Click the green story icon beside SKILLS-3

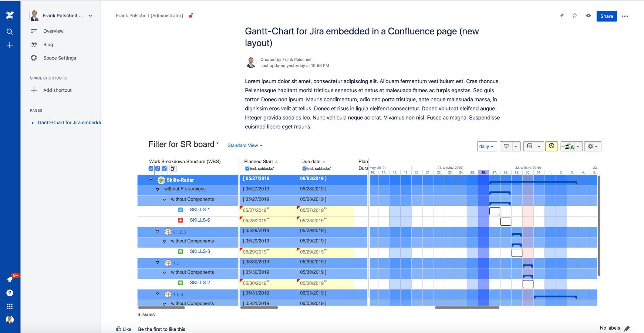(181, 252)
